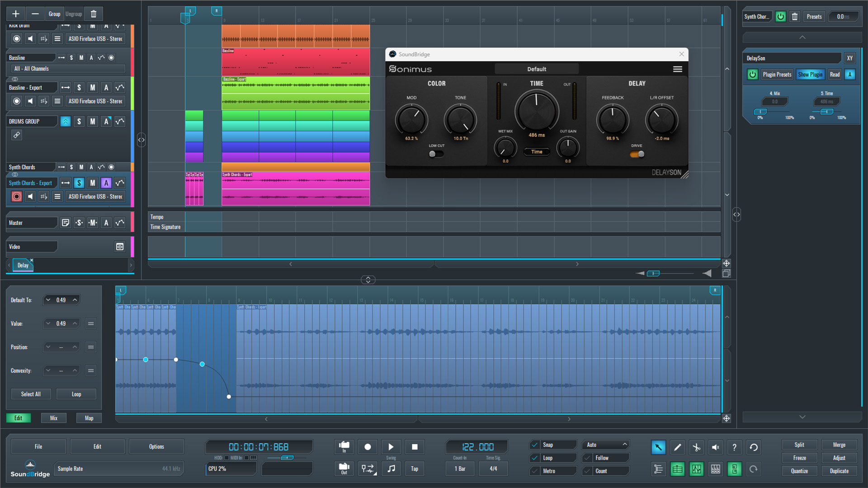Toggle DelaySon plugin power button in rack
The width and height of the screenshot is (868, 488).
(753, 75)
